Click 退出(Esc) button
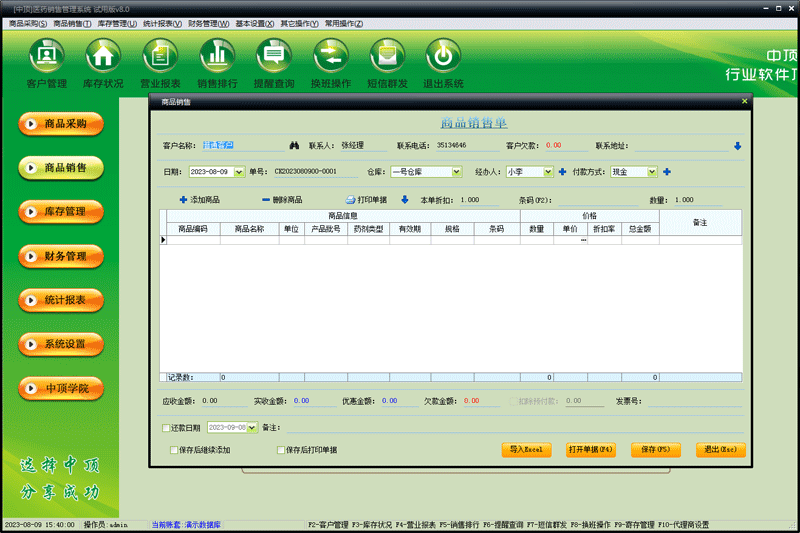Screen dimensions: 800x533 click(720, 450)
